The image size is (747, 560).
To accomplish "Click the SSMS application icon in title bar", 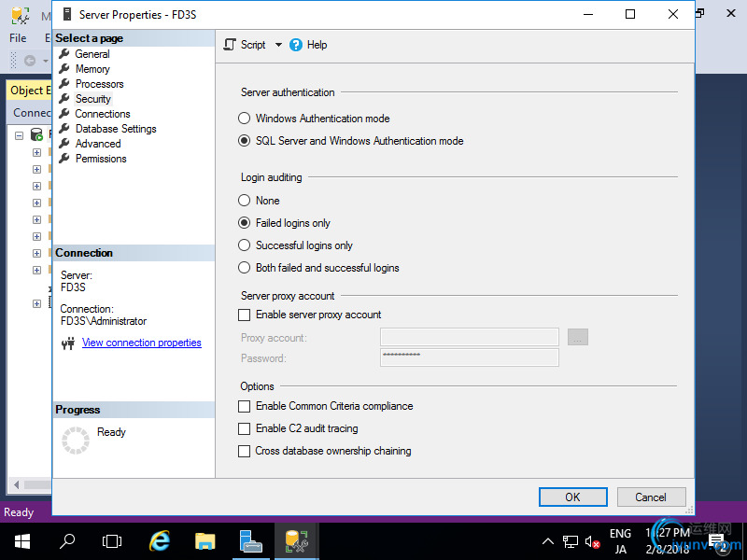I will pyautogui.click(x=20, y=15).
